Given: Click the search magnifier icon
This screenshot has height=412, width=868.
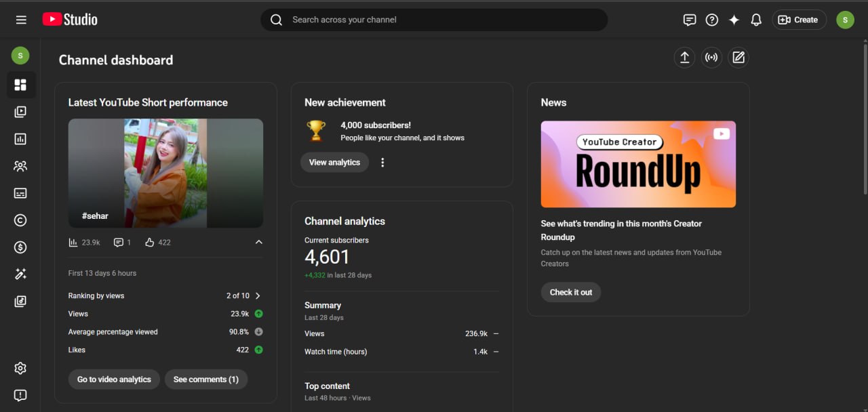Looking at the screenshot, I should point(276,20).
